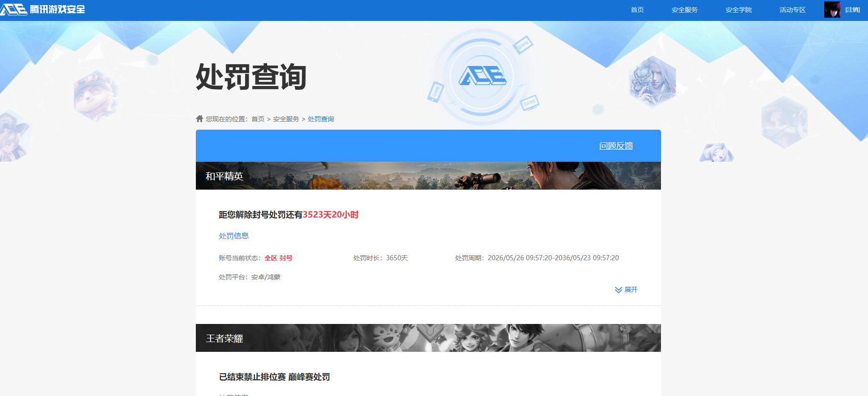Click the 处罚信息 label under 和平精英
Screen dimensions: 868x396
tap(234, 236)
